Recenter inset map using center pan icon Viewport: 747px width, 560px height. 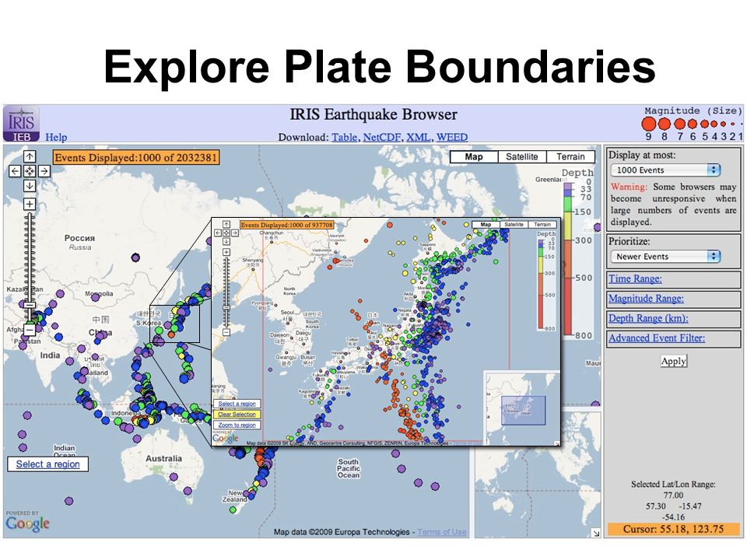pyautogui.click(x=226, y=233)
